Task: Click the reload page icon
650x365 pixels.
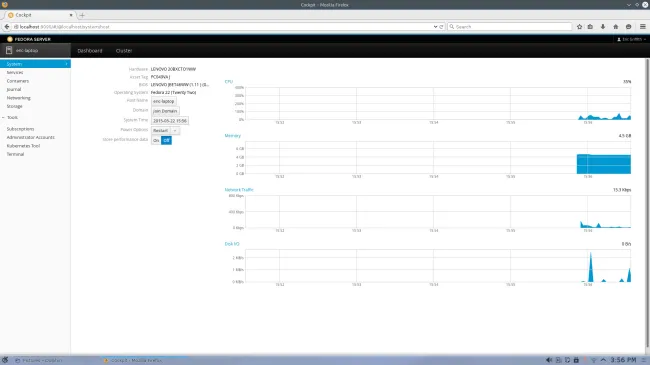Action: pos(441,27)
